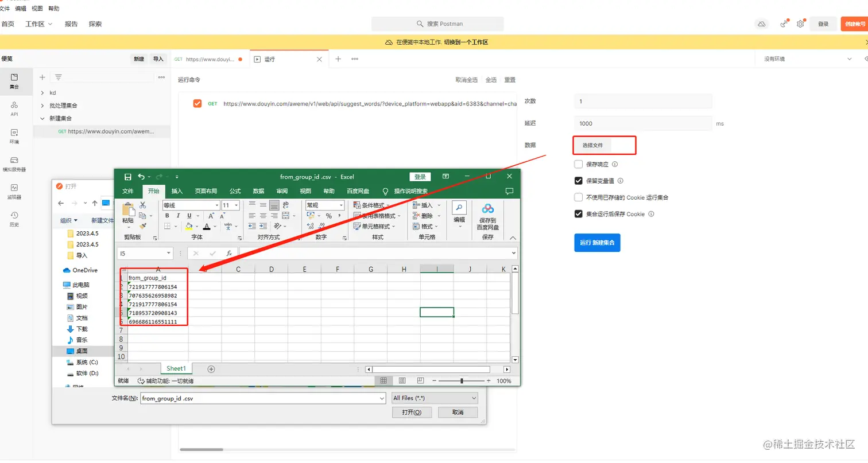868x463 pixels.
Task: Toggle the 集合运行后保存 Cookie checkbox
Action: [579, 214]
